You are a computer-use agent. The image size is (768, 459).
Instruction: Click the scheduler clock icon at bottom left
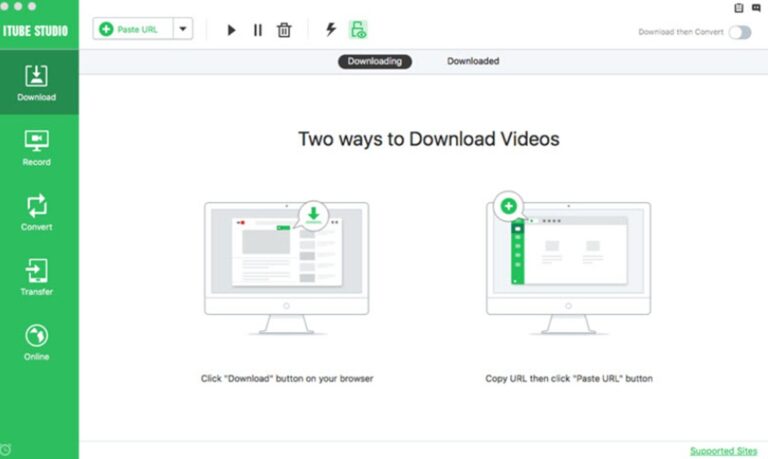click(x=5, y=450)
